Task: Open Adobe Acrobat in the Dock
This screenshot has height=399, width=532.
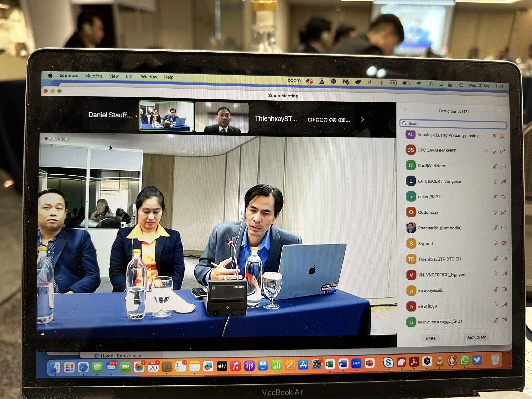Action: click(414, 361)
